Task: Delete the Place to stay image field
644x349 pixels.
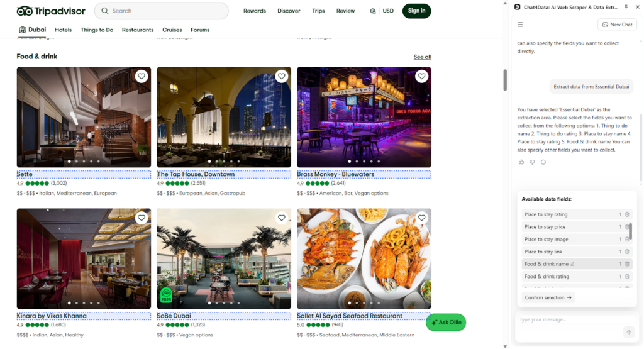Action: [627, 240]
